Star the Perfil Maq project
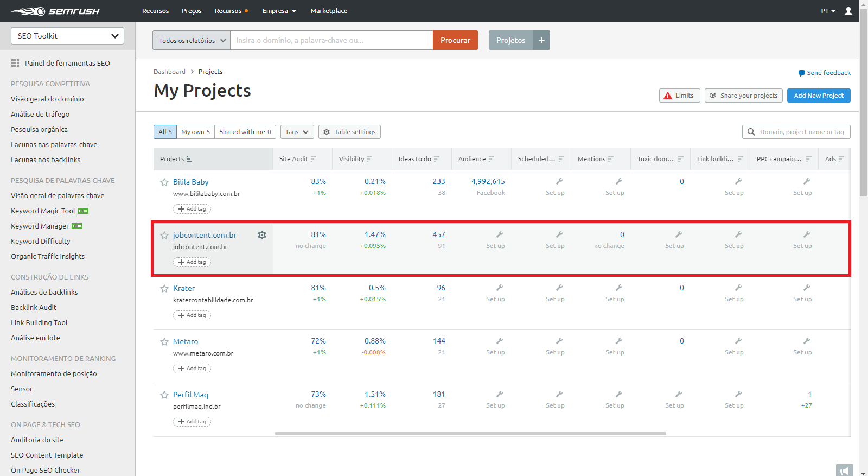The image size is (868, 476). point(164,395)
